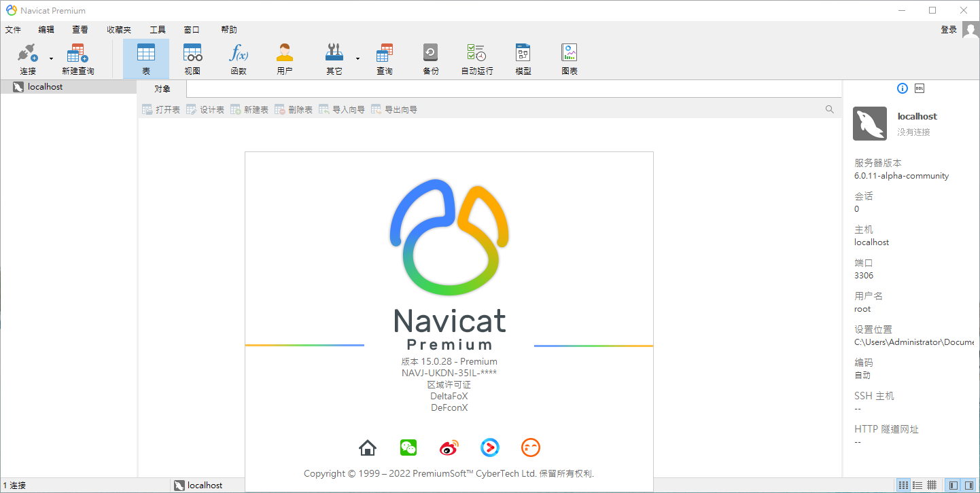980x493 pixels.
Task: Open a New Query (新建查询)
Action: coord(77,58)
